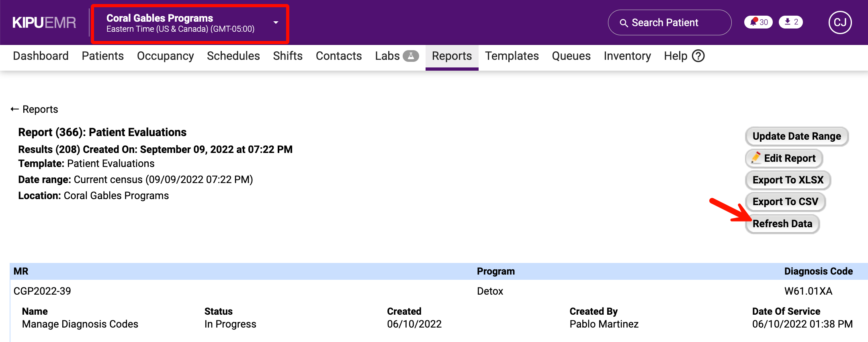Click the pencil icon on Edit Report

756,158
